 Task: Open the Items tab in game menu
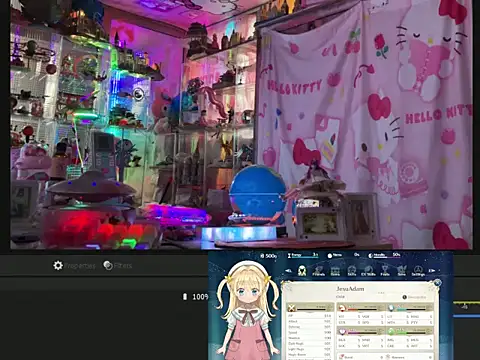tap(335, 270)
